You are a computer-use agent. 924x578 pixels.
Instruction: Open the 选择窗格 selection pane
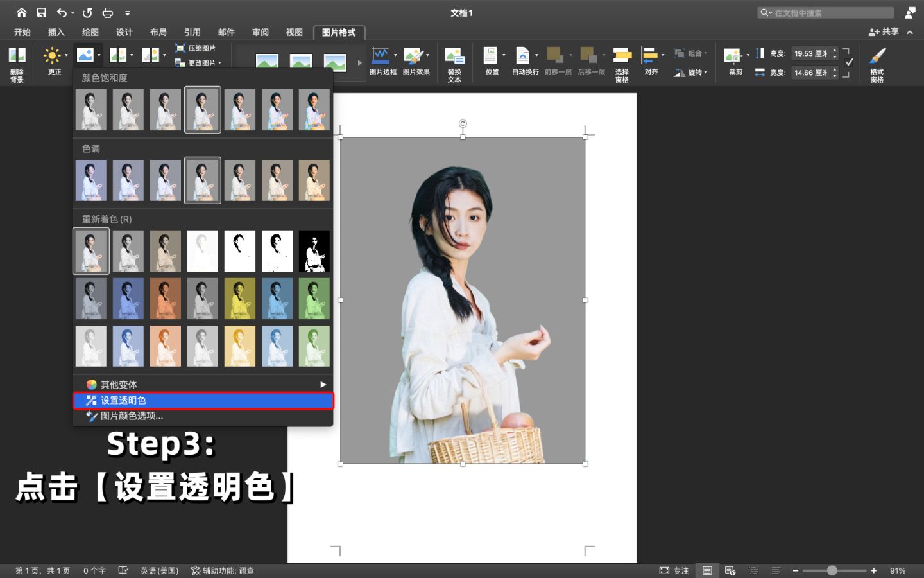pyautogui.click(x=622, y=65)
